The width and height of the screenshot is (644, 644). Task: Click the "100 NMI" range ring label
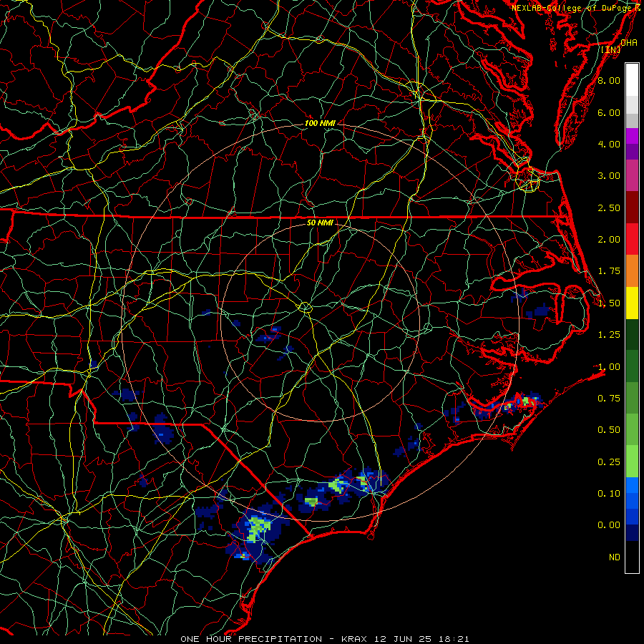pyautogui.click(x=320, y=123)
